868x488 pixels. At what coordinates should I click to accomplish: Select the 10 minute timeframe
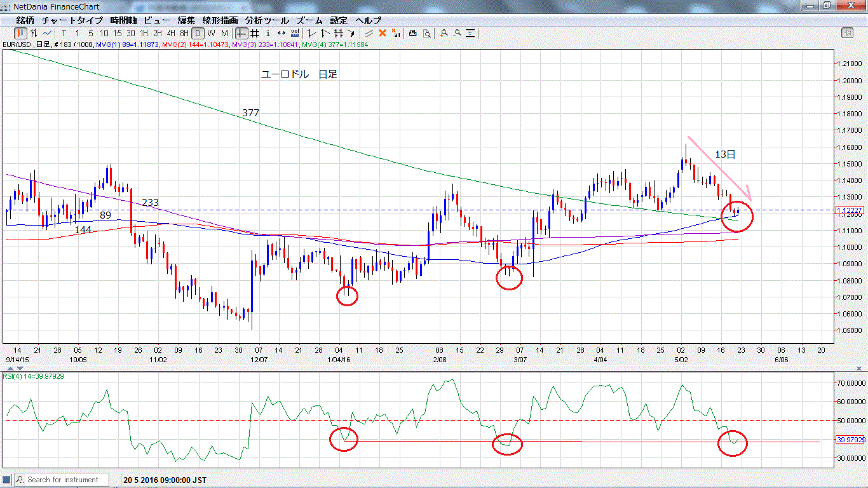click(104, 33)
